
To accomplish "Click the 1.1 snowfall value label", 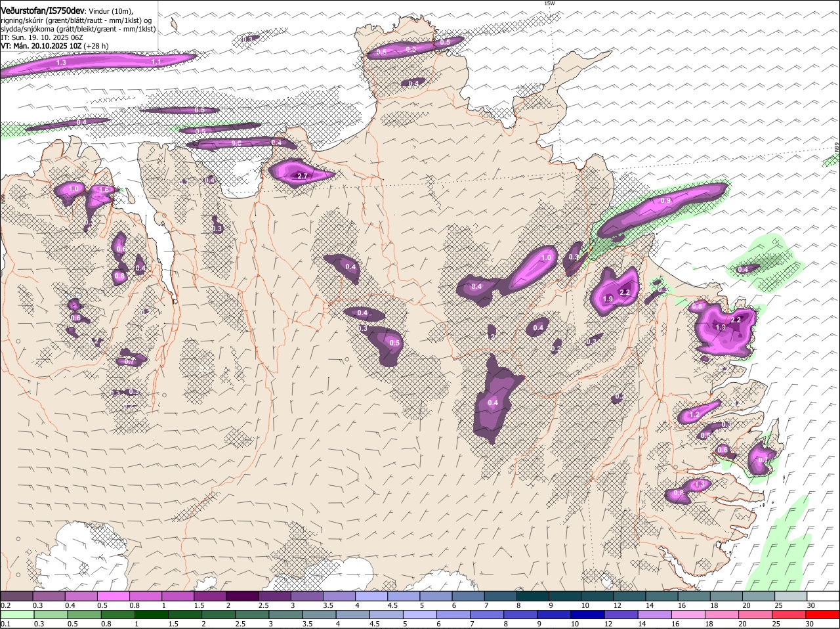I will point(156,62).
